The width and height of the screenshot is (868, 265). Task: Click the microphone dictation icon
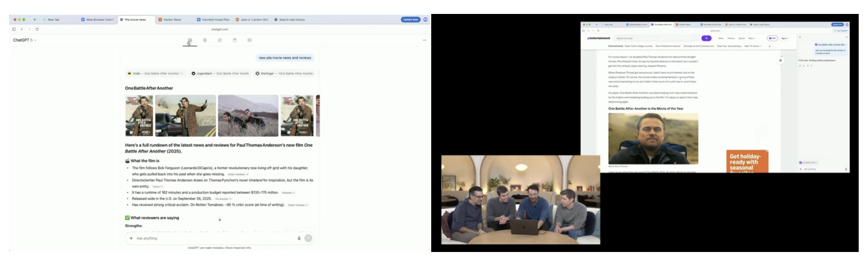point(299,238)
